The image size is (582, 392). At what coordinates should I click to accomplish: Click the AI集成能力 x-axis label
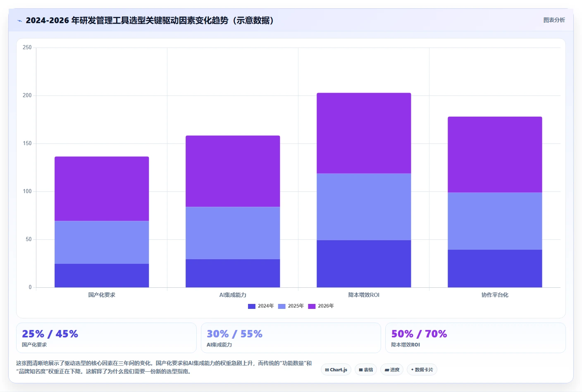[233, 295]
